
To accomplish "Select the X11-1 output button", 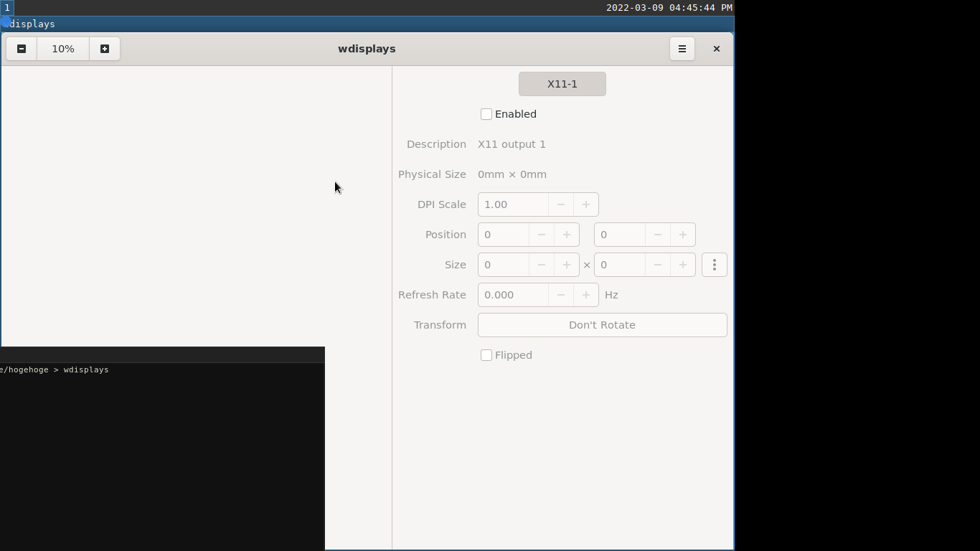I will coord(562,84).
